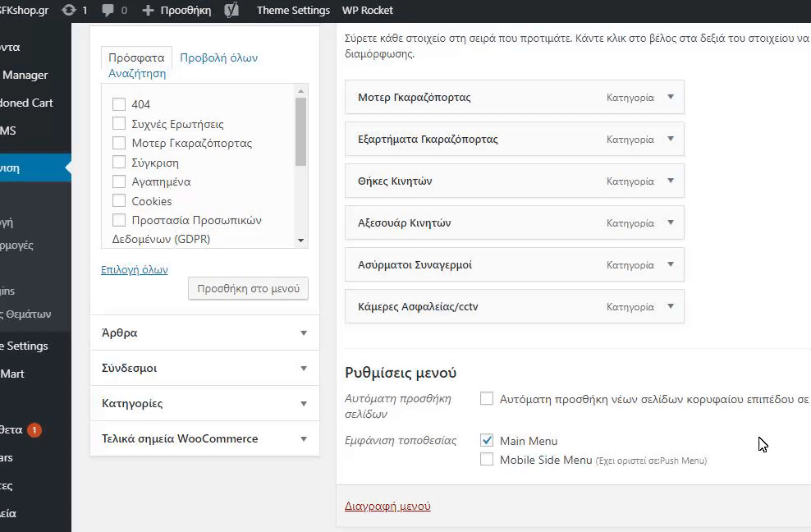This screenshot has height=532, width=811.
Task: Open Θήκες Κινητών menu item settings arrow
Action: [x=671, y=181]
